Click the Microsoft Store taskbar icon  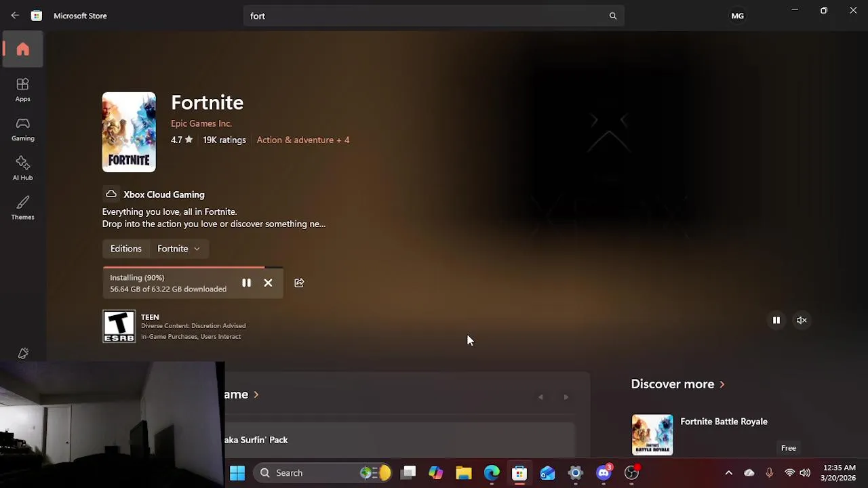[x=519, y=472]
